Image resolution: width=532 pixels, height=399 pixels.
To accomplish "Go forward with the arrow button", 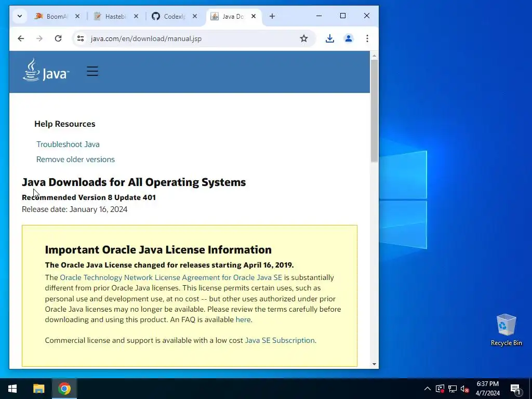I will coord(39,38).
